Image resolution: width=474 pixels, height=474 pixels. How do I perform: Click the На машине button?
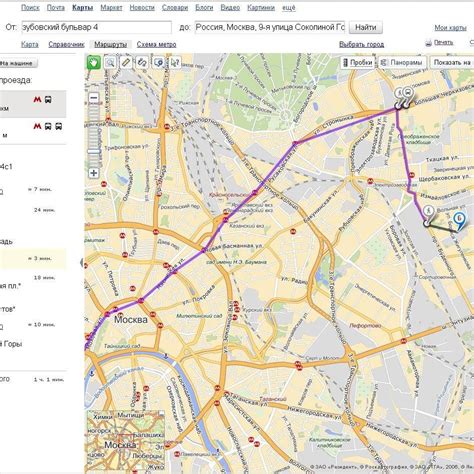click(18, 63)
